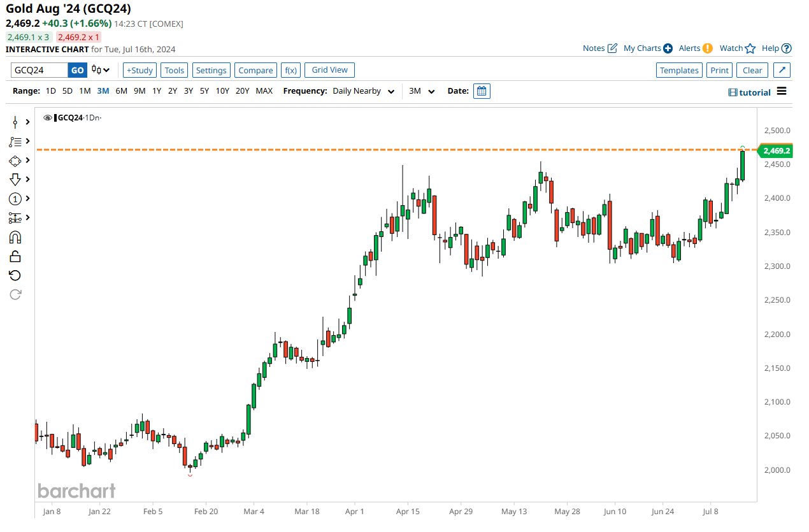The width and height of the screenshot is (809, 532).
Task: Toggle the magnet snap tool
Action: tap(15, 237)
